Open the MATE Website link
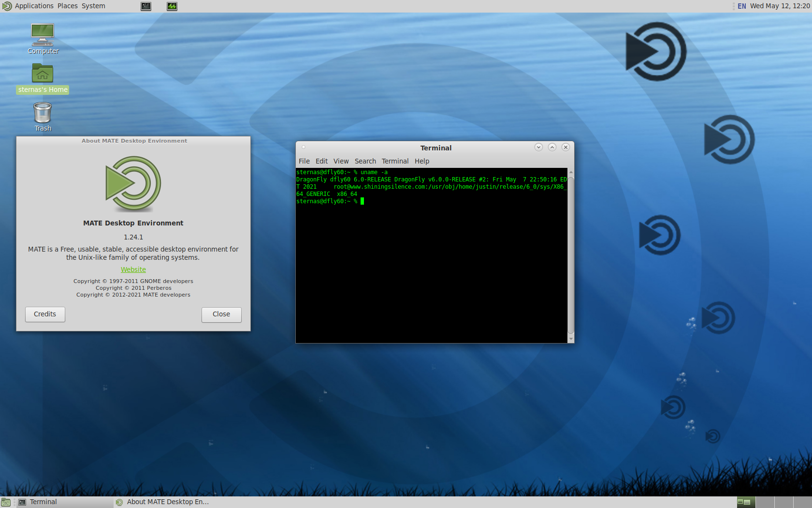 (133, 269)
